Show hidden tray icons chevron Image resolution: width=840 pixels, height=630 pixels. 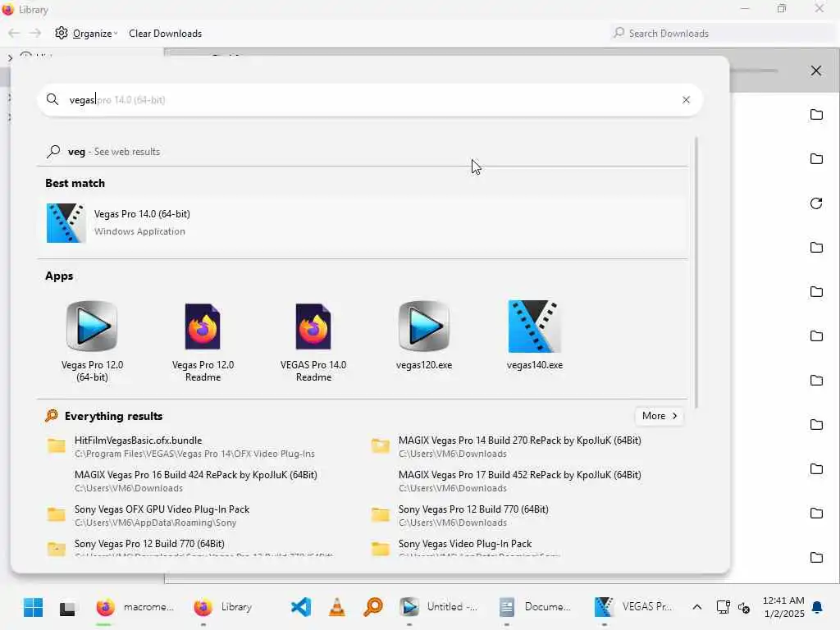click(697, 607)
